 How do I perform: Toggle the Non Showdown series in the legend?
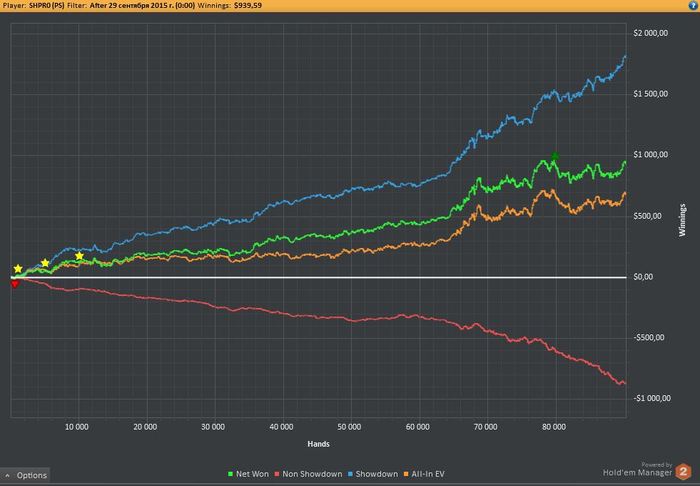tap(308, 474)
